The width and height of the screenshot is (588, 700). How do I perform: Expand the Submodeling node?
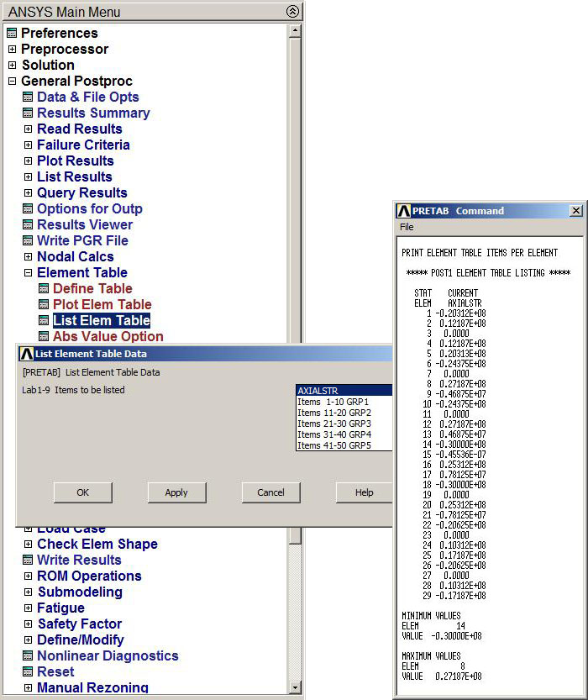pos(28,592)
